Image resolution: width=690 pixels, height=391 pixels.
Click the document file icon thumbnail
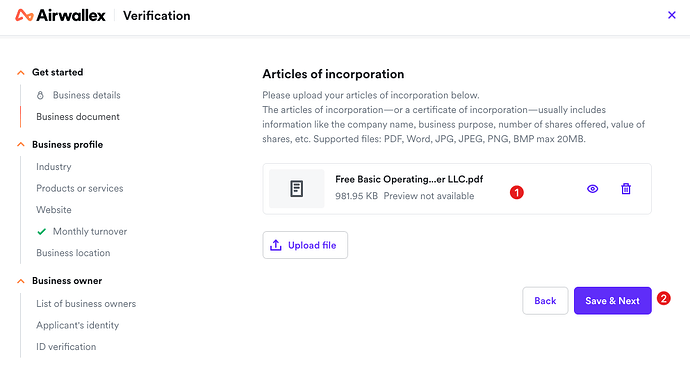(x=297, y=189)
